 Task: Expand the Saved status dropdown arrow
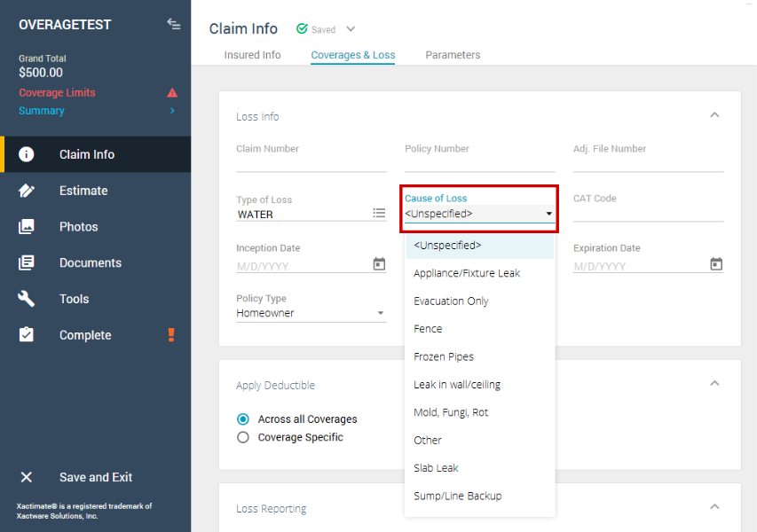coord(351,29)
